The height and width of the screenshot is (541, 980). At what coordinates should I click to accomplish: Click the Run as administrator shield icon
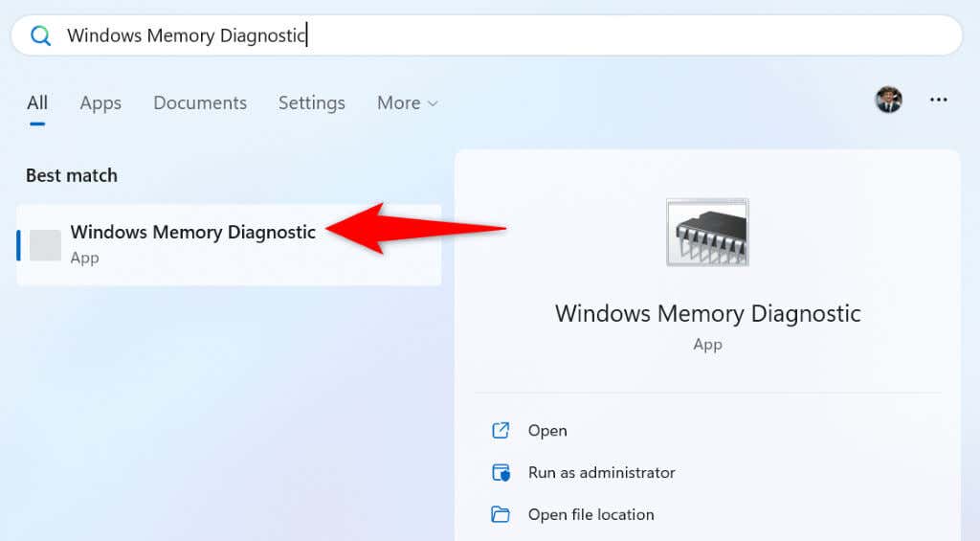pos(501,472)
